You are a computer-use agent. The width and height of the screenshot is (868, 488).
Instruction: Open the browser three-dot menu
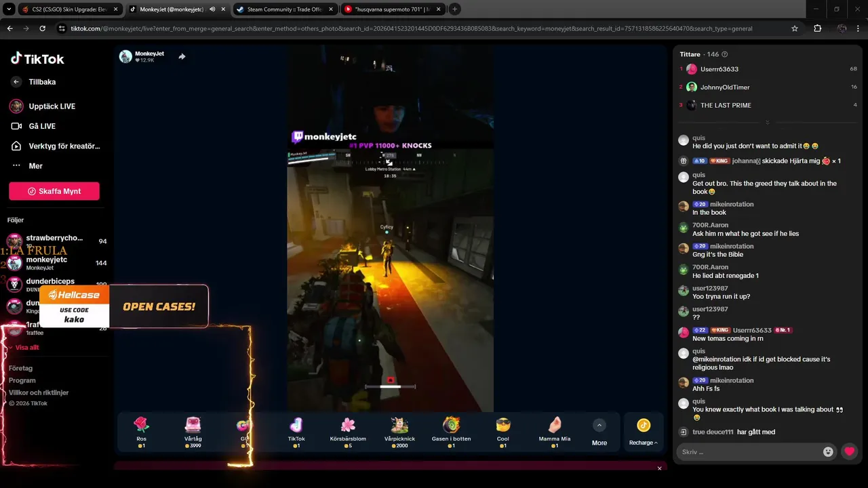pyautogui.click(x=859, y=28)
